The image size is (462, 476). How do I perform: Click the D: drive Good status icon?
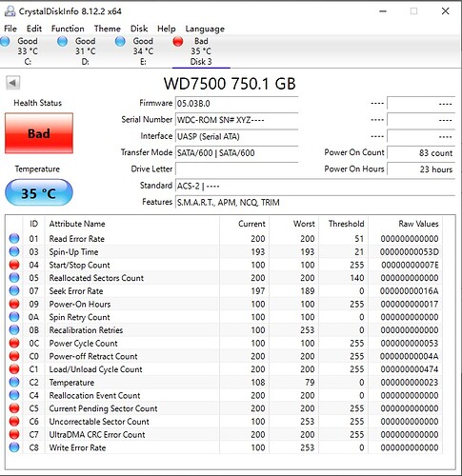pos(63,41)
